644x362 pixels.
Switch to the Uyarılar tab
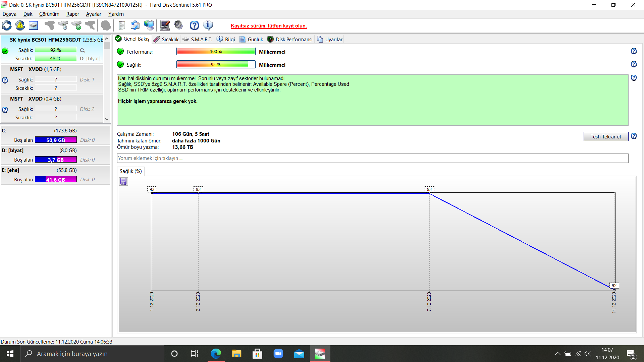point(330,40)
